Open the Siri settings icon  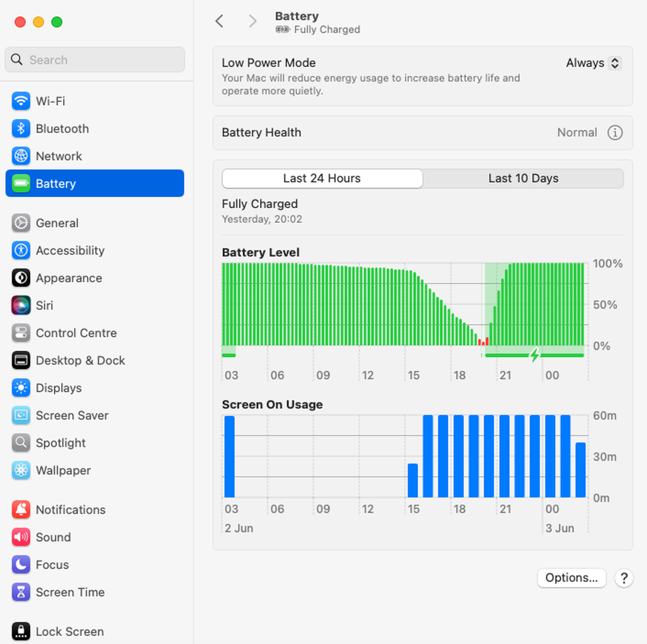pyautogui.click(x=21, y=305)
